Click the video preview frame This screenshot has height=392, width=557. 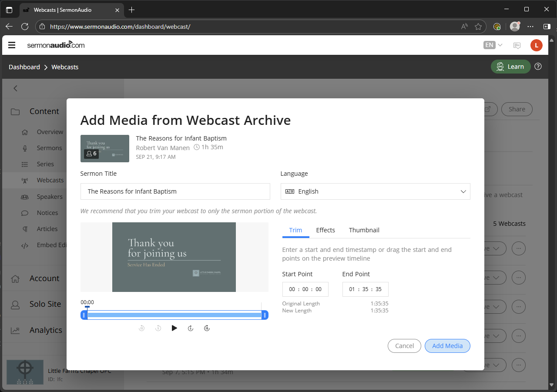pos(174,257)
